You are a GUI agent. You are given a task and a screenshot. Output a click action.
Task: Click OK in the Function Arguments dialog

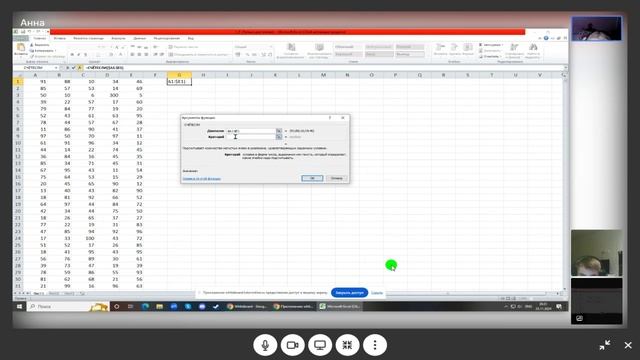[312, 178]
